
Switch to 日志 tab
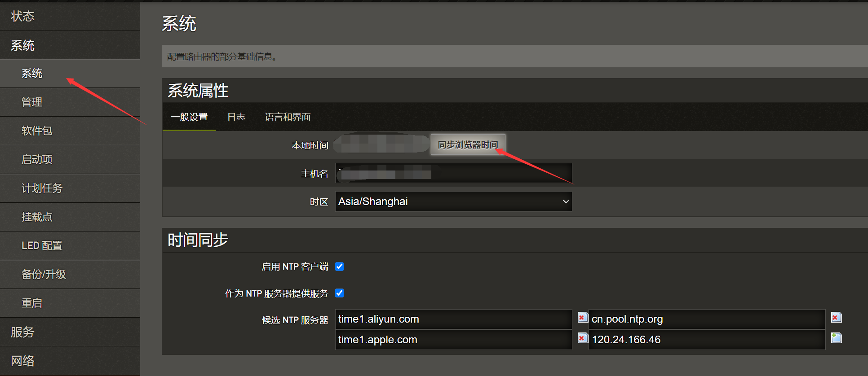point(236,117)
